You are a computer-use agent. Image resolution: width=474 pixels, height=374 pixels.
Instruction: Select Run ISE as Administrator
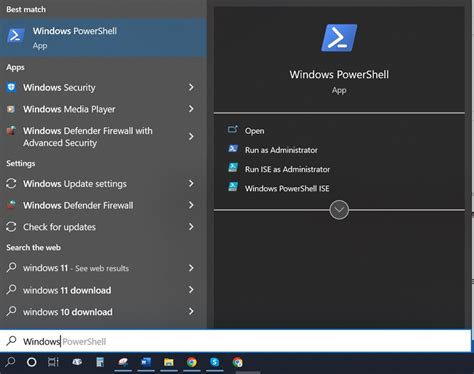pos(287,169)
